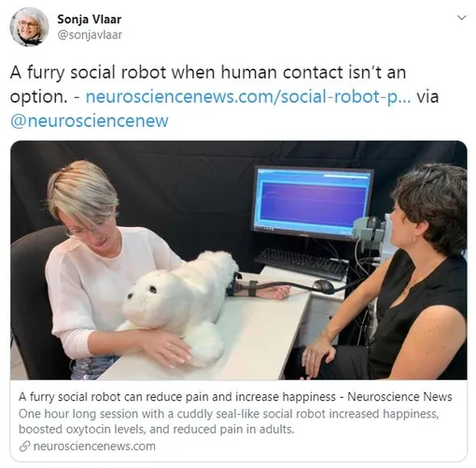
Task: Click 'option.' text in the tweet body
Action: 38,97
